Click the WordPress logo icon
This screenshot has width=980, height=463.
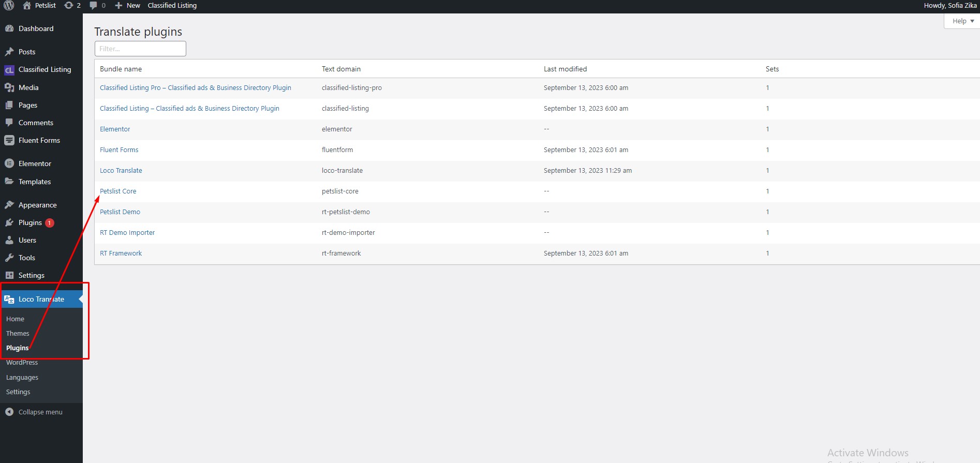9,5
